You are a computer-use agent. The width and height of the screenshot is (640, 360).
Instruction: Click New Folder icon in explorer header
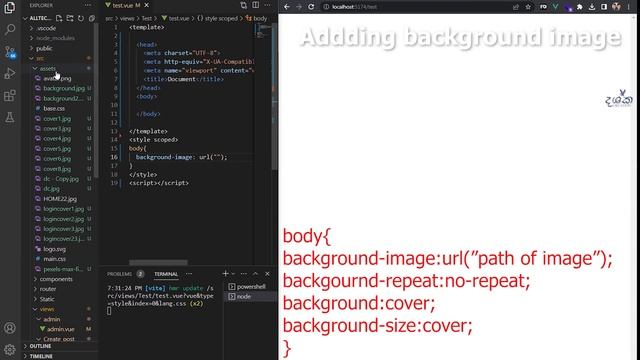70,18
